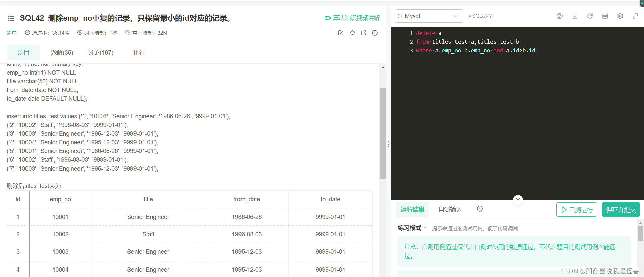
Task: Click the 保存并提交 button
Action: click(621, 210)
